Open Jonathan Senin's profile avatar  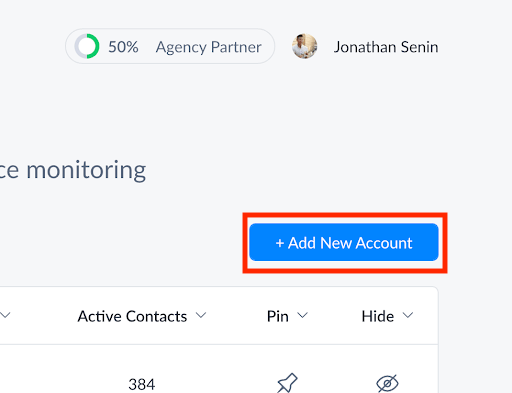[x=304, y=46]
